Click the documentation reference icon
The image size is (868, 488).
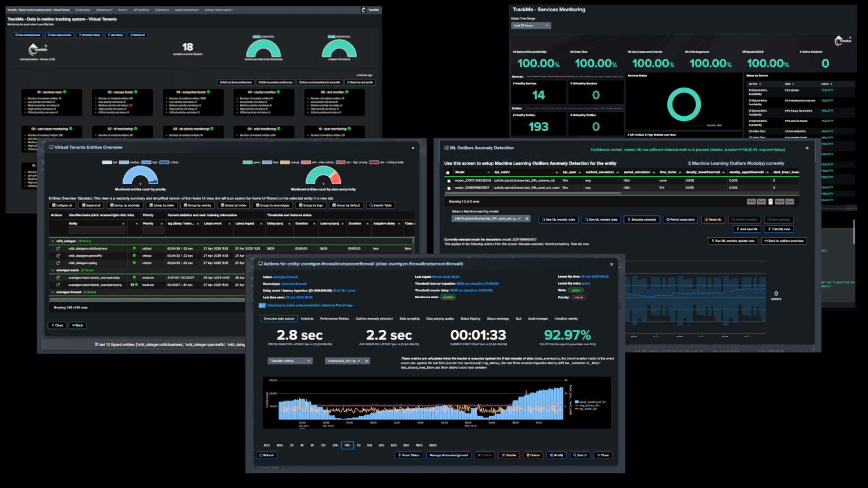pyautogui.click(x=262, y=305)
